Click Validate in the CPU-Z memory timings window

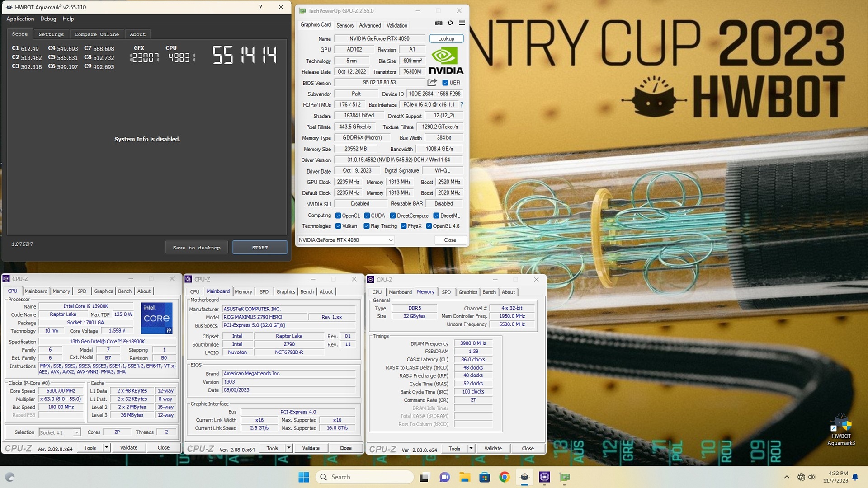(493, 448)
